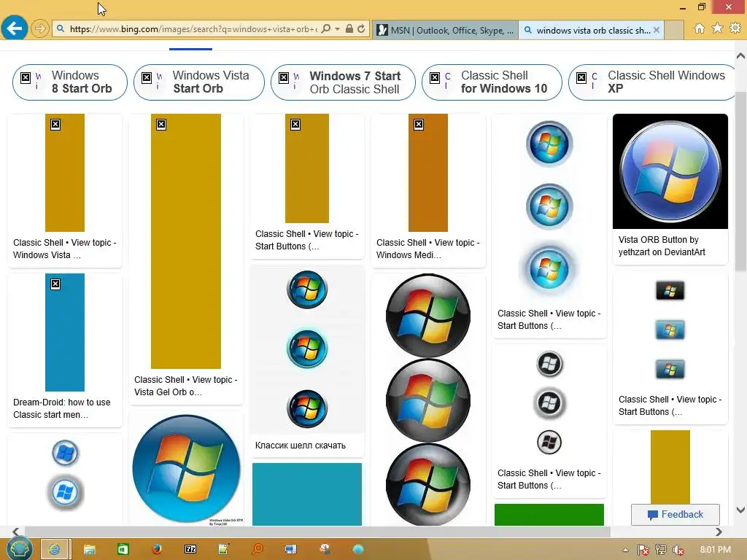
Task: Refresh the page with the reload icon
Action: (361, 29)
